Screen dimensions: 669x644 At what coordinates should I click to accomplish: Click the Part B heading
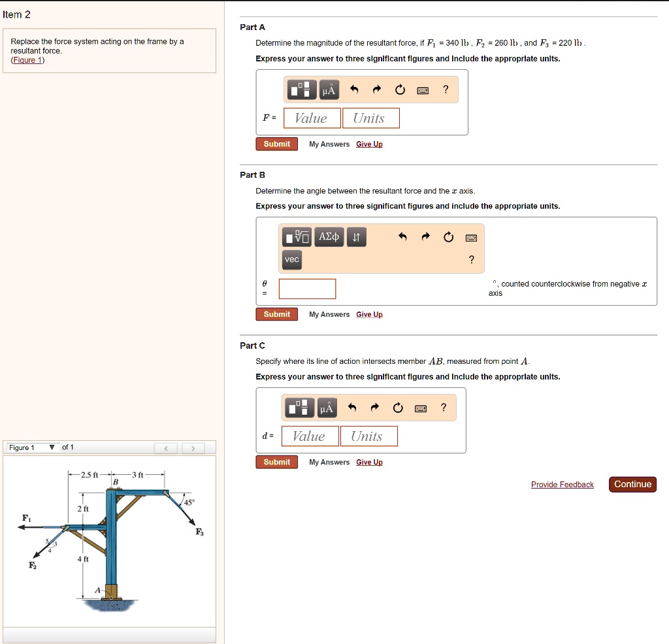click(x=253, y=175)
